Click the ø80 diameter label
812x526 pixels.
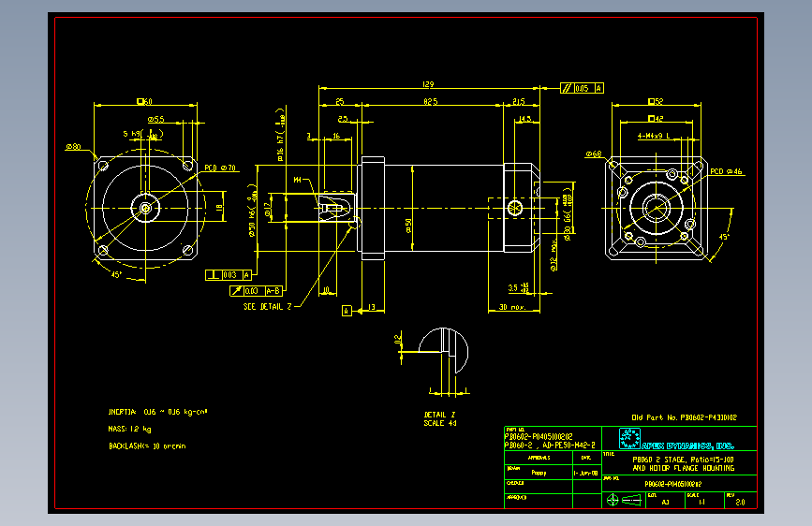click(73, 147)
